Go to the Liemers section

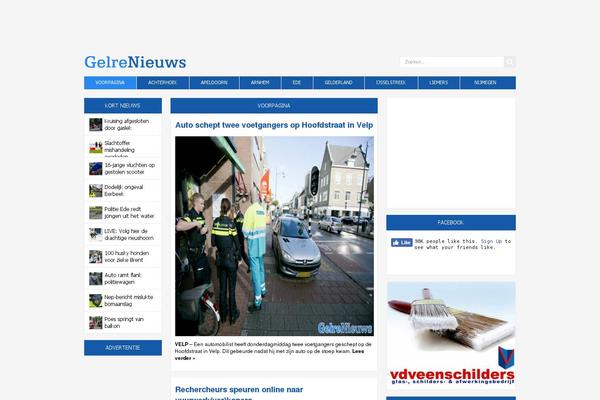[439, 83]
